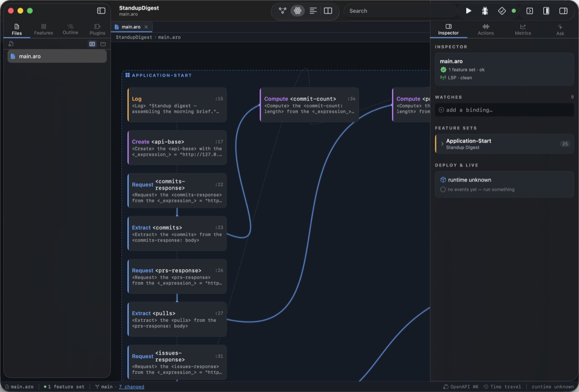The height and width of the screenshot is (392, 579).
Task: Open the Files sidebar tab
Action: coord(17,29)
